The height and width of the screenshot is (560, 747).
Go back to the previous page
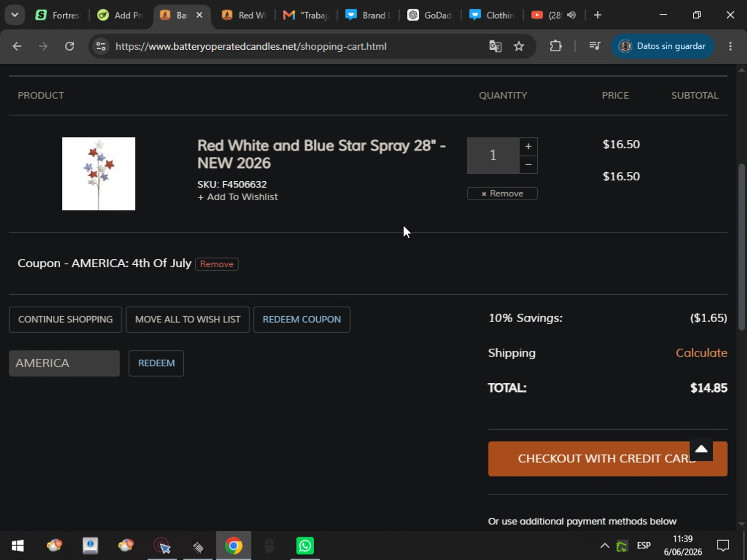tap(17, 46)
